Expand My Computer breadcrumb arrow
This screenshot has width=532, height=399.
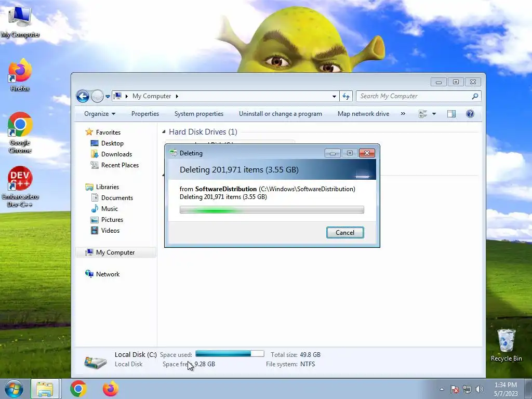[177, 96]
